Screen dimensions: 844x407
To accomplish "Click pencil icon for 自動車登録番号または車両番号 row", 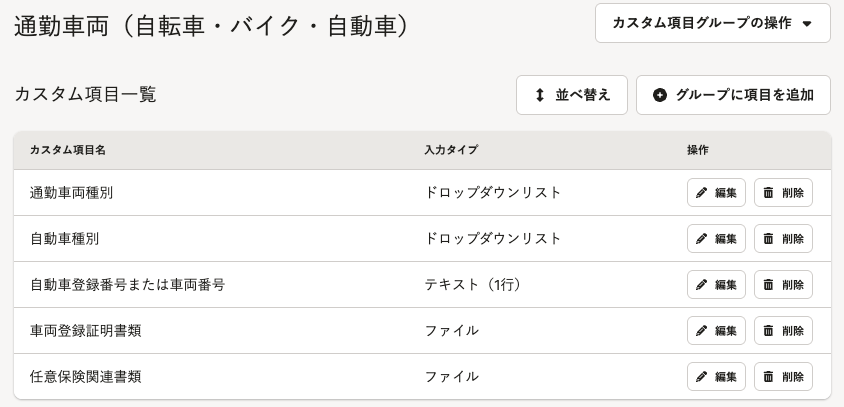I will [701, 285].
